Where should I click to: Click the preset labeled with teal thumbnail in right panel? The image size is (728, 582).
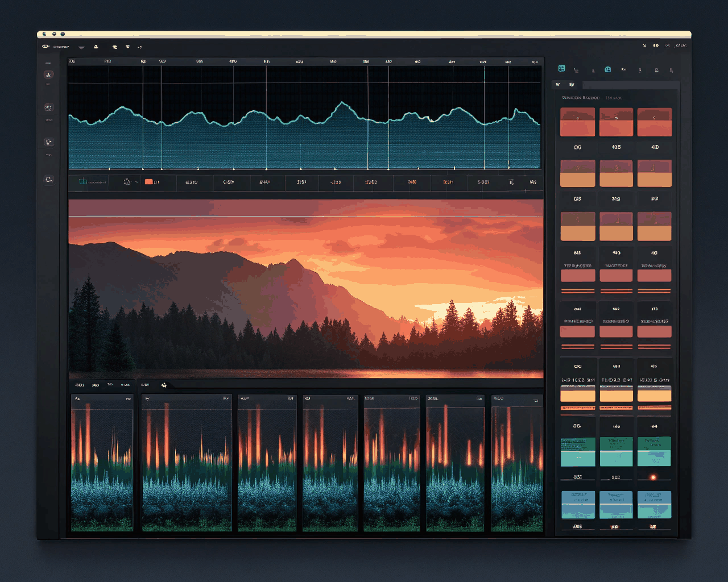point(578,451)
